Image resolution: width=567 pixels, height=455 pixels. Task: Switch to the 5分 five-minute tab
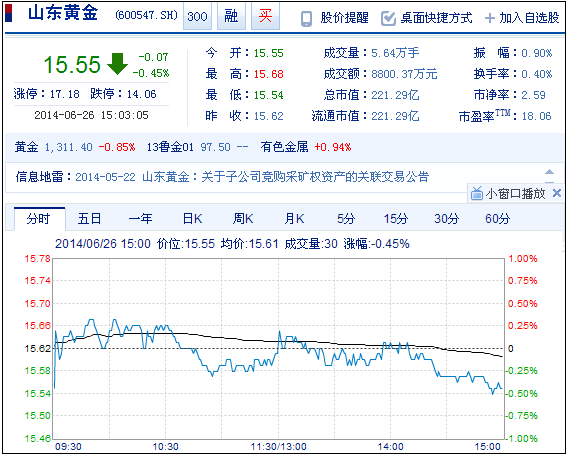(x=346, y=219)
